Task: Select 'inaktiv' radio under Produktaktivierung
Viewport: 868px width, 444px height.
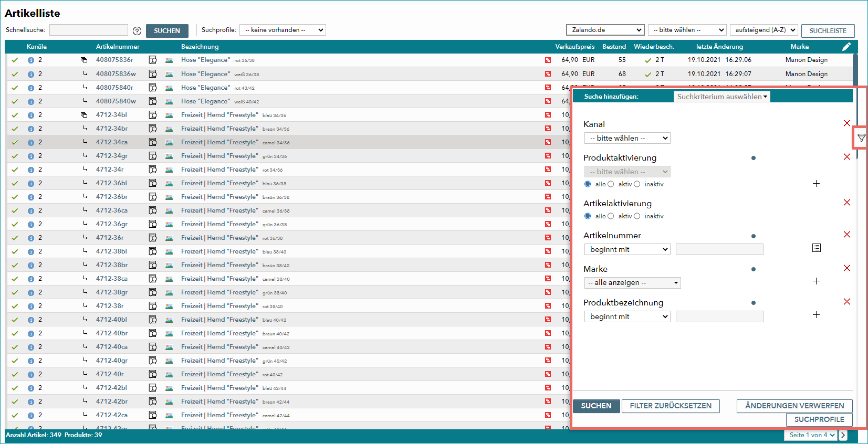Action: click(x=637, y=184)
